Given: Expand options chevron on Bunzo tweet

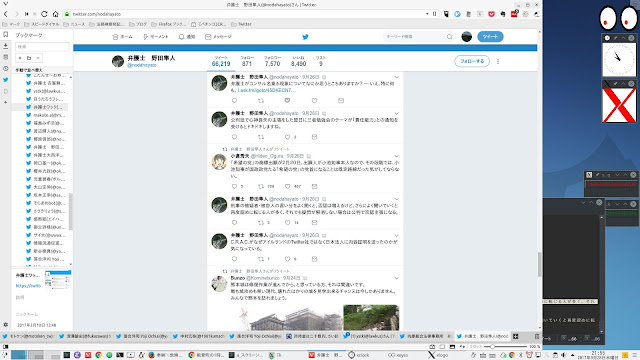Looking at the screenshot, I should (x=396, y=278).
